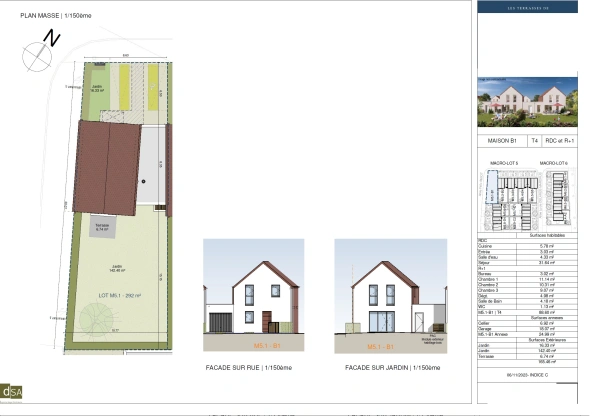Click the 'Séjour' row label
Viewport: 592px width, 416px height.
click(484, 263)
